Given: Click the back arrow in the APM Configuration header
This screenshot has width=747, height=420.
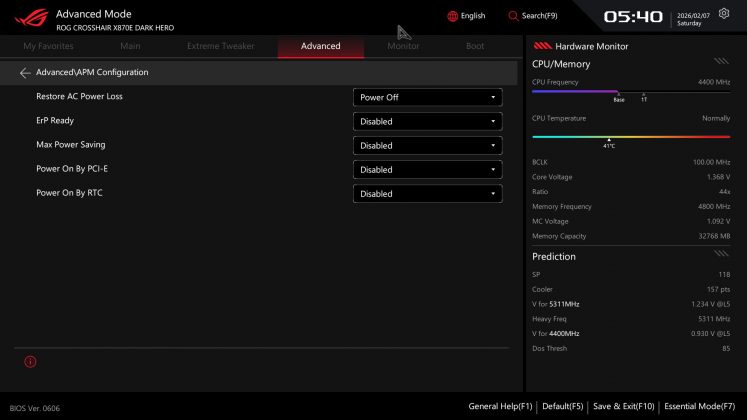Looking at the screenshot, I should click(25, 73).
